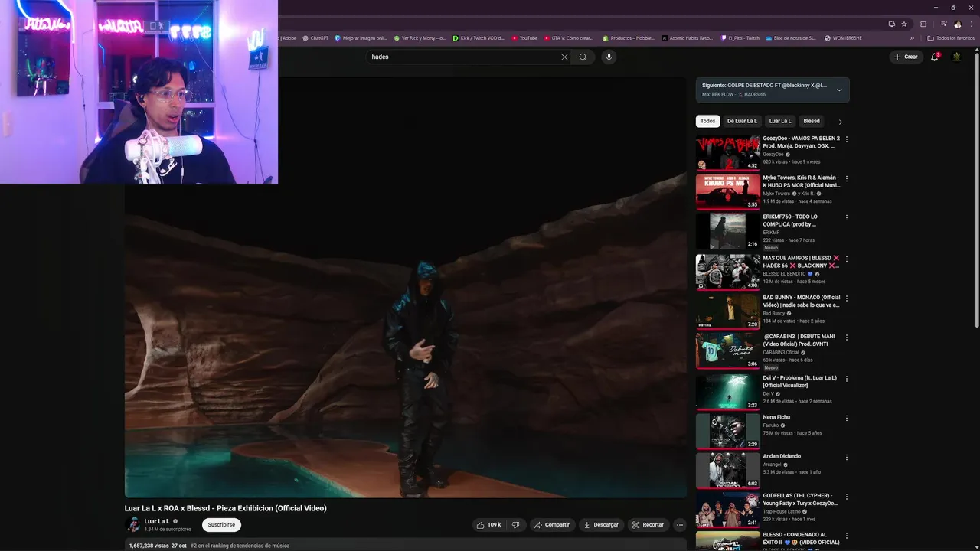
Task: Select the Luar La L filter chip
Action: (780, 121)
